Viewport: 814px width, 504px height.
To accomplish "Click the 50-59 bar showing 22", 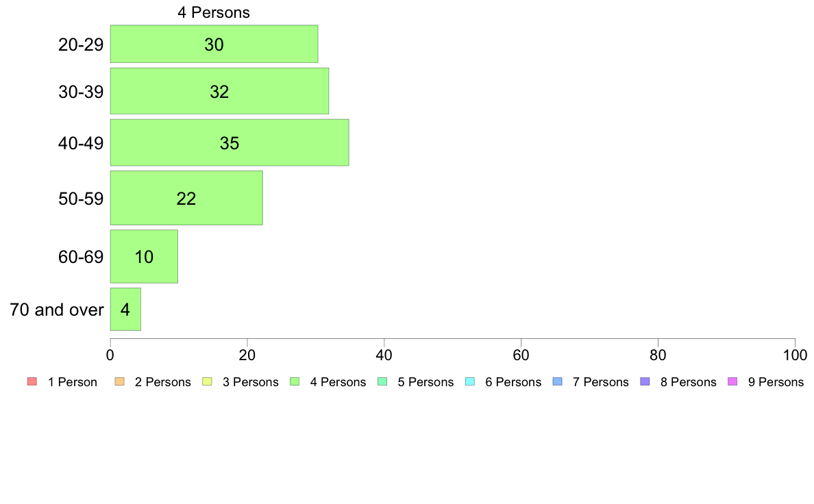I will click(186, 198).
